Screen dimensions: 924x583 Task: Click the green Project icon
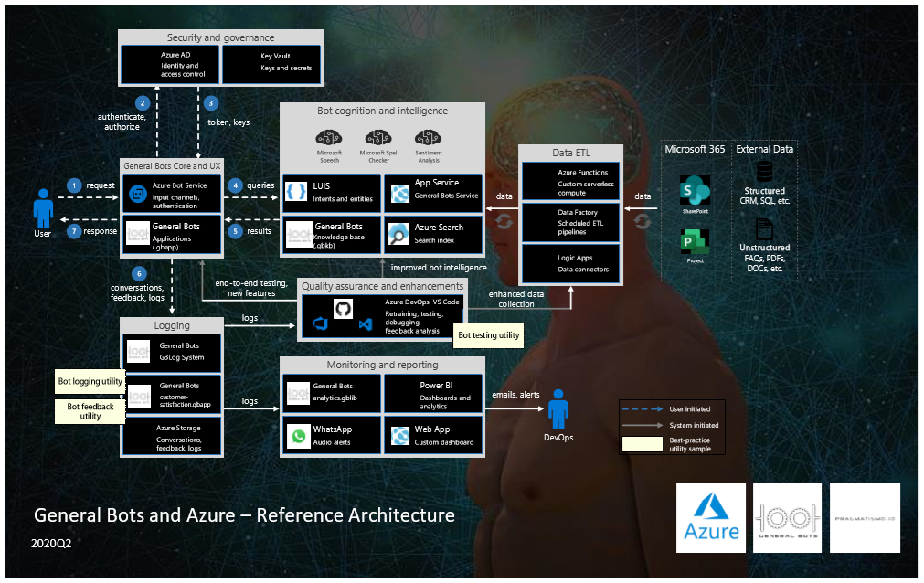689,242
